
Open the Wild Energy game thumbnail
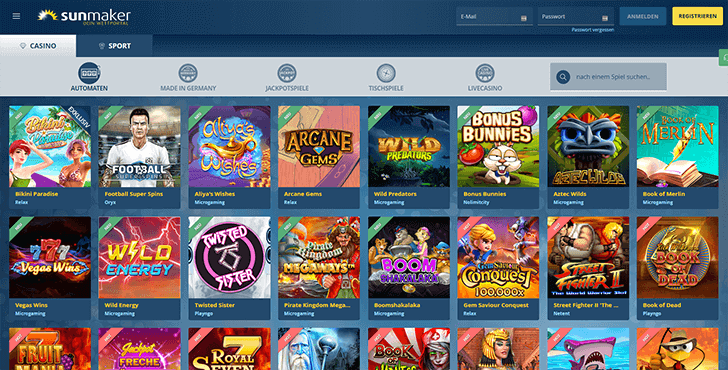pos(139,258)
